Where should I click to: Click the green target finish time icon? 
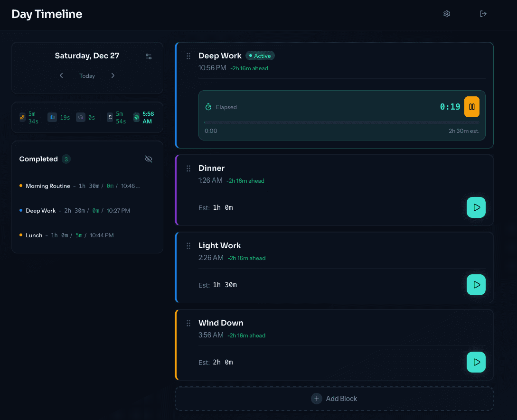(x=137, y=117)
